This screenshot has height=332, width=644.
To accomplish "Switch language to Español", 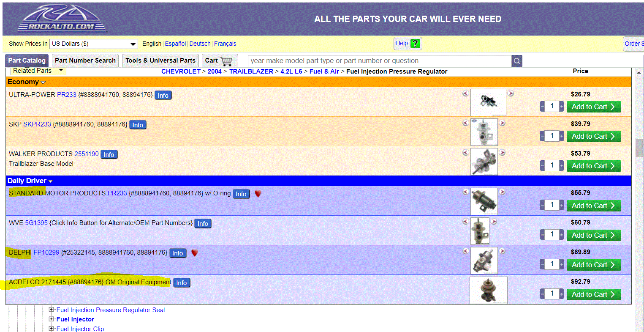I will pos(175,44).
